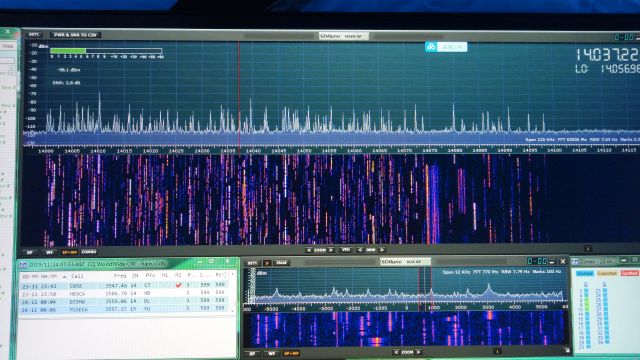This screenshot has height=360, width=640.
Task: Click the blue cloud upload overlay icon
Action: tap(431, 47)
